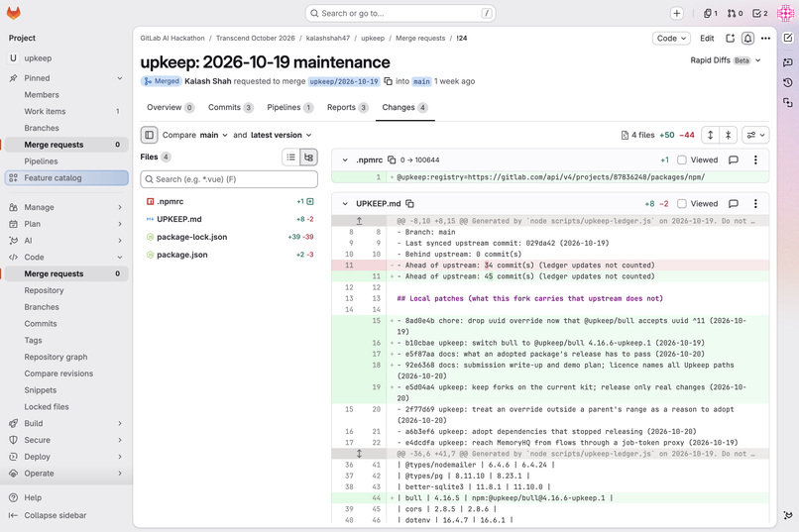Switch to the Commits tab
The image size is (799, 532).
pos(230,107)
